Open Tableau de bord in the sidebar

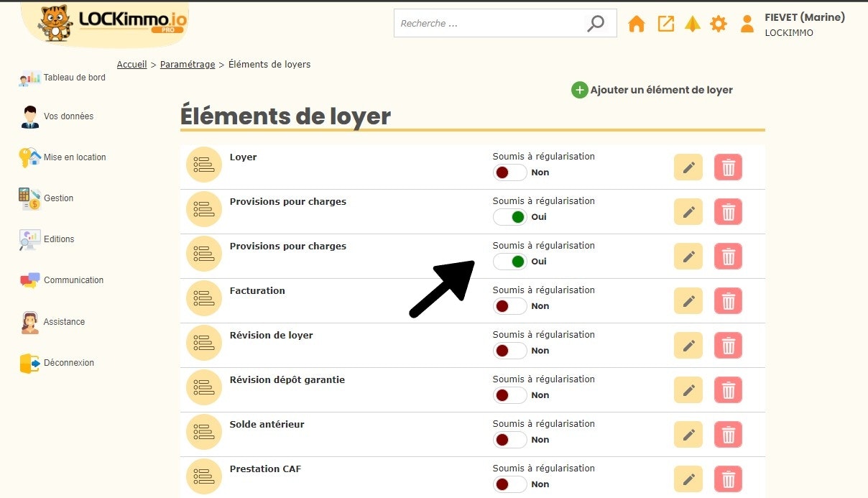(x=63, y=78)
